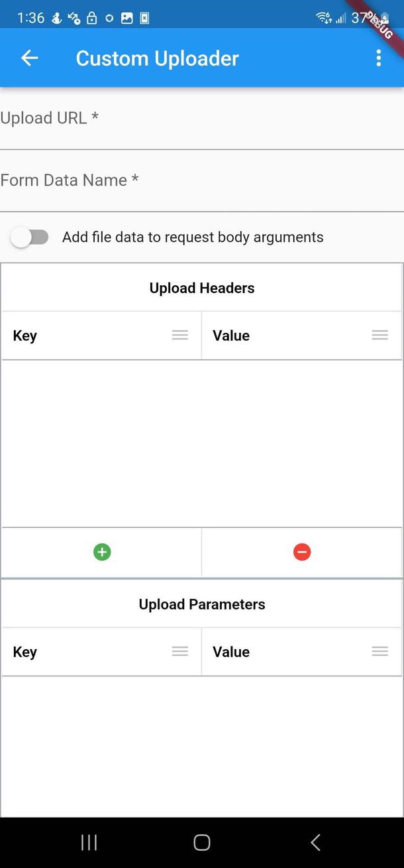The height and width of the screenshot is (868, 404).
Task: Click the sort icon next to headers Key
Action: pos(179,335)
